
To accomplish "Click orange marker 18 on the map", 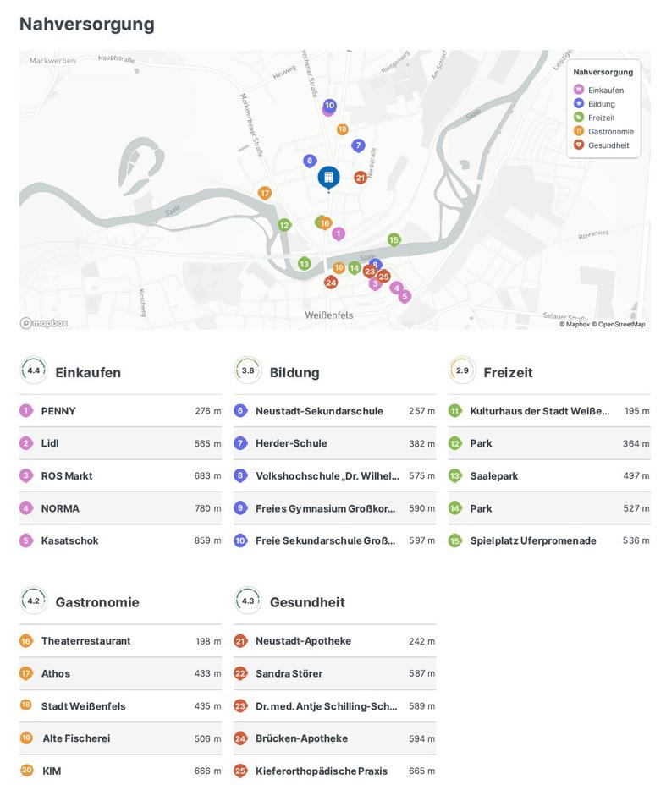I will coord(342,129).
